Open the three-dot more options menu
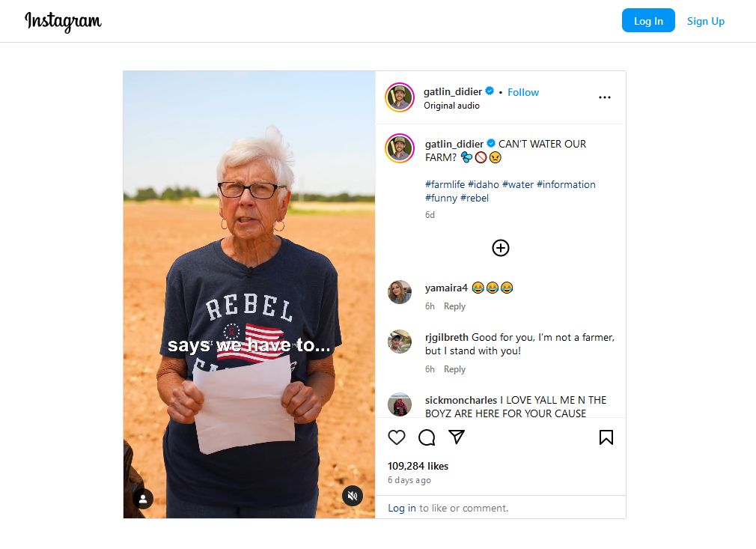The image size is (756, 549). pyautogui.click(x=605, y=97)
